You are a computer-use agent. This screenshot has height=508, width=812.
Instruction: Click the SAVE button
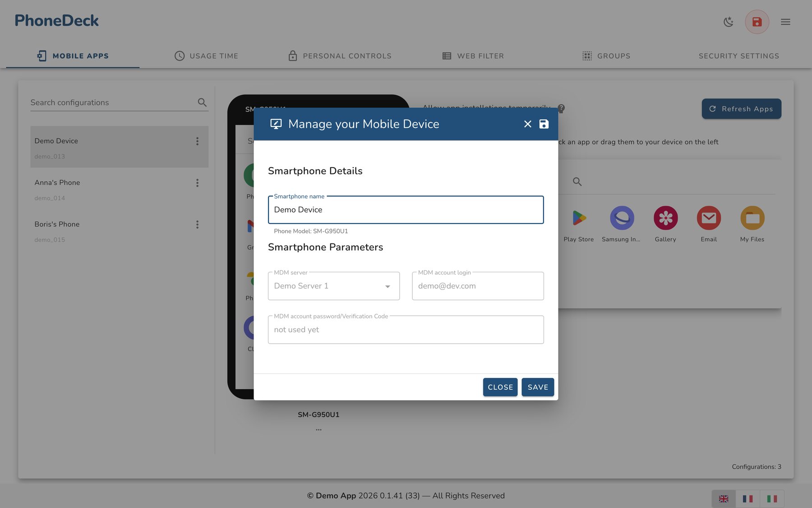point(538,387)
